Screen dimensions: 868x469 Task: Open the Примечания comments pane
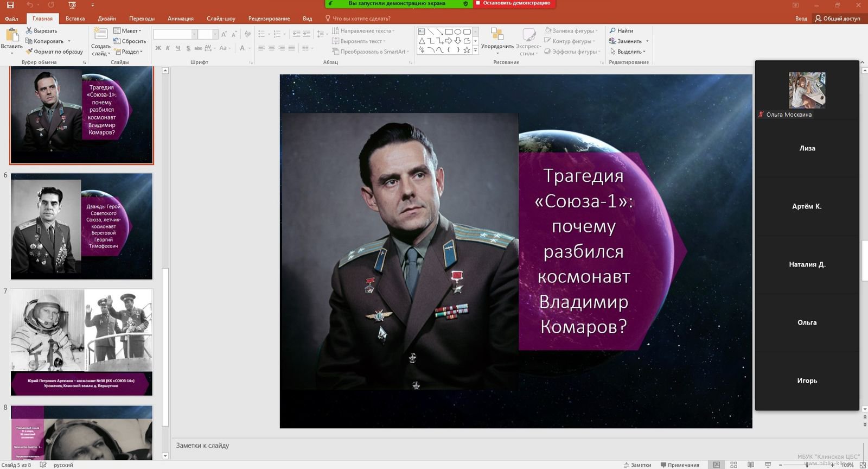[x=680, y=465]
